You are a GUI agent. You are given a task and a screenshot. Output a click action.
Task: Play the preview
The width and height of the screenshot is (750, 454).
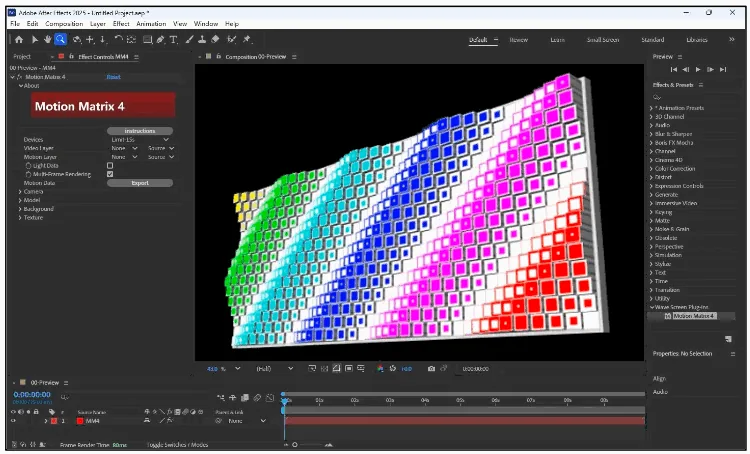pos(698,69)
